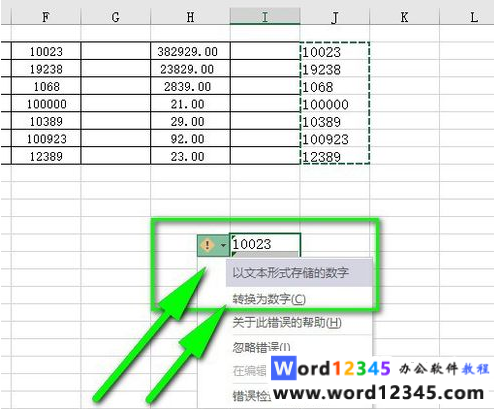
Task: Click copied cell 12389 in column J
Action: coord(335,156)
